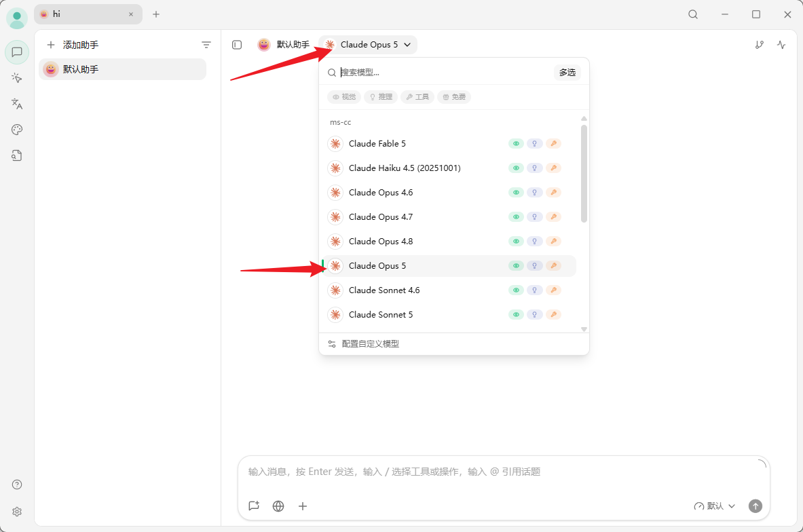This screenshot has width=803, height=532.
Task: Click the user avatar at top left
Action: point(17,18)
